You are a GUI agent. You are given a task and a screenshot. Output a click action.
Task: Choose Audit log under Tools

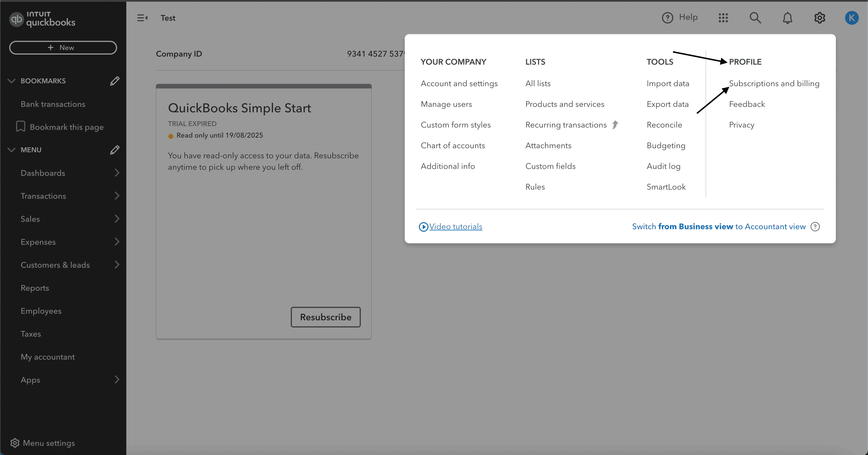663,166
